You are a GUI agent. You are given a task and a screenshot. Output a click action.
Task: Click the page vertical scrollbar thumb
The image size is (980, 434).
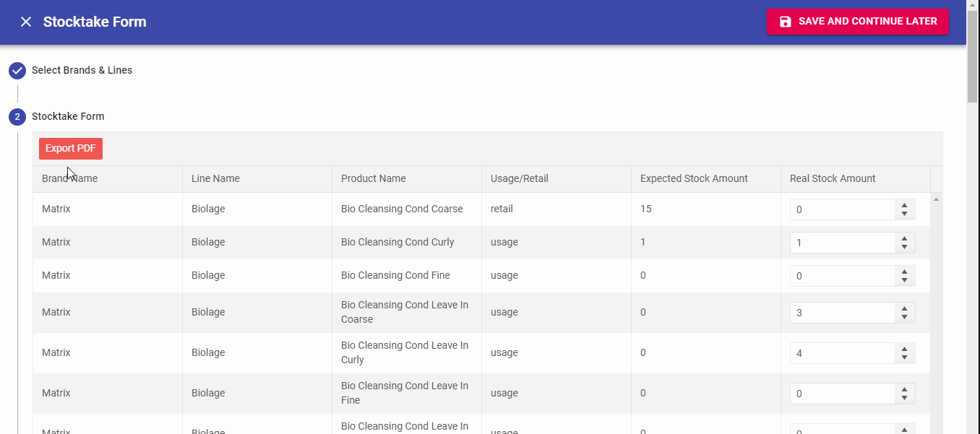(973, 57)
